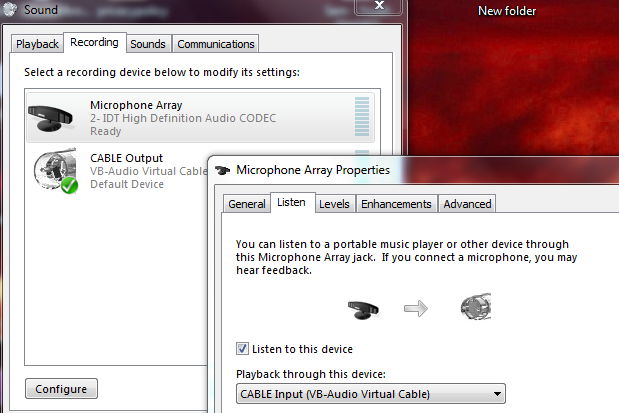Click the green default device checkmark badge
Screen dimensions: 619x413
point(69,185)
